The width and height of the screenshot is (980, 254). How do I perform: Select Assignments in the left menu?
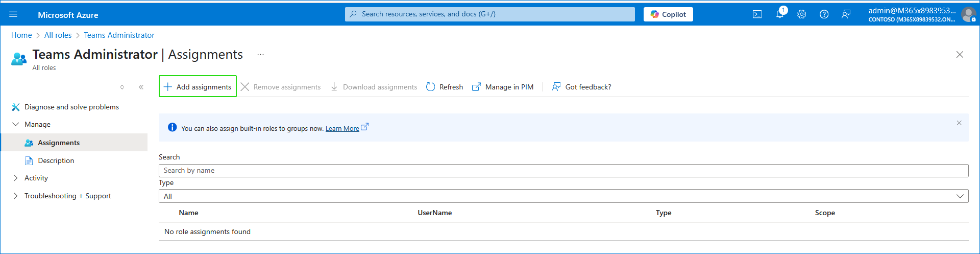pyautogui.click(x=74, y=143)
